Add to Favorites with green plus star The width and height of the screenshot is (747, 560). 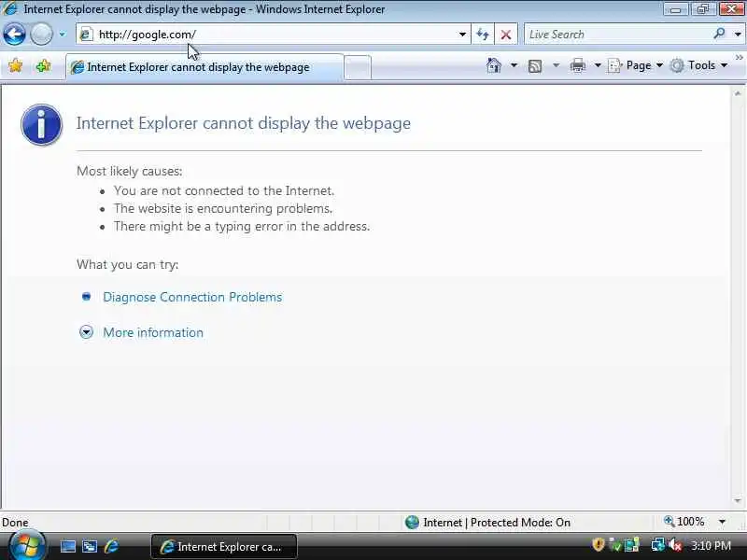[43, 65]
